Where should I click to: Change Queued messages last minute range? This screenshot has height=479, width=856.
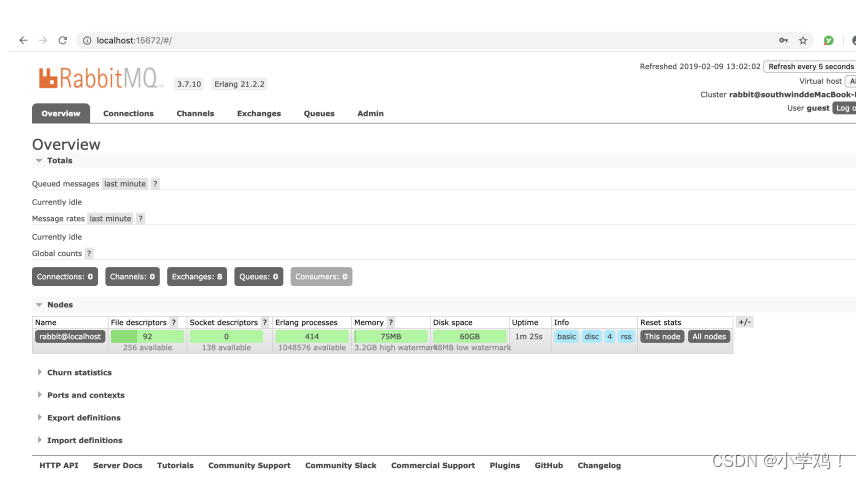point(125,184)
